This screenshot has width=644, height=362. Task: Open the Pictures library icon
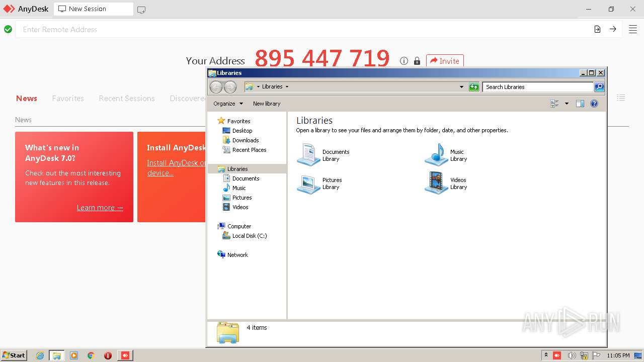(308, 184)
